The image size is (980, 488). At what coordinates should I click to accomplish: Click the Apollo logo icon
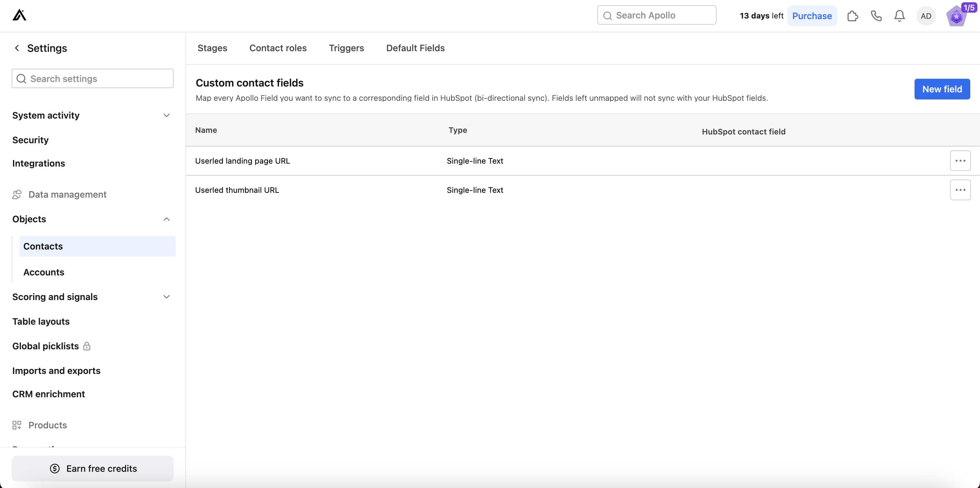pyautogui.click(x=19, y=15)
